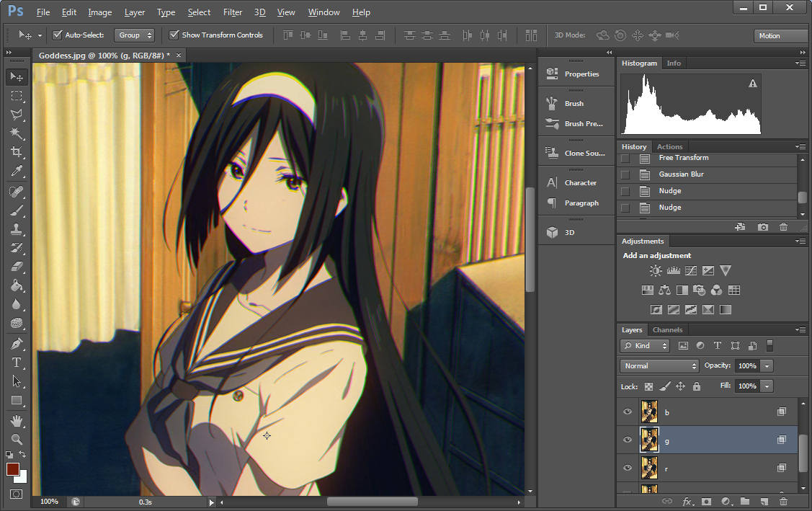Select the Gaussian Blur history state

(681, 174)
